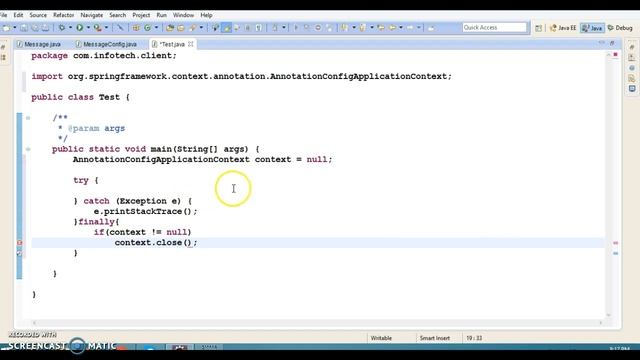Switch to the MessageConfig.java editor tab

pos(107,44)
